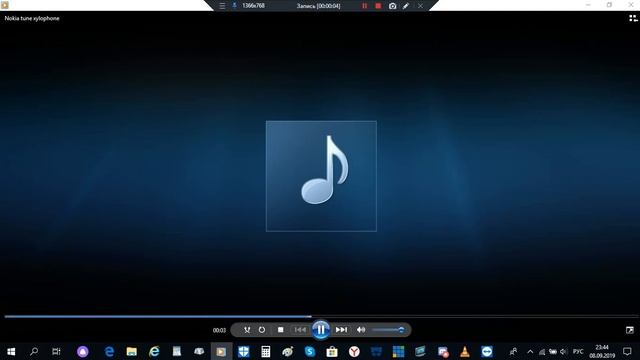Toggle full screen view button
The image size is (640, 360).
click(x=630, y=330)
